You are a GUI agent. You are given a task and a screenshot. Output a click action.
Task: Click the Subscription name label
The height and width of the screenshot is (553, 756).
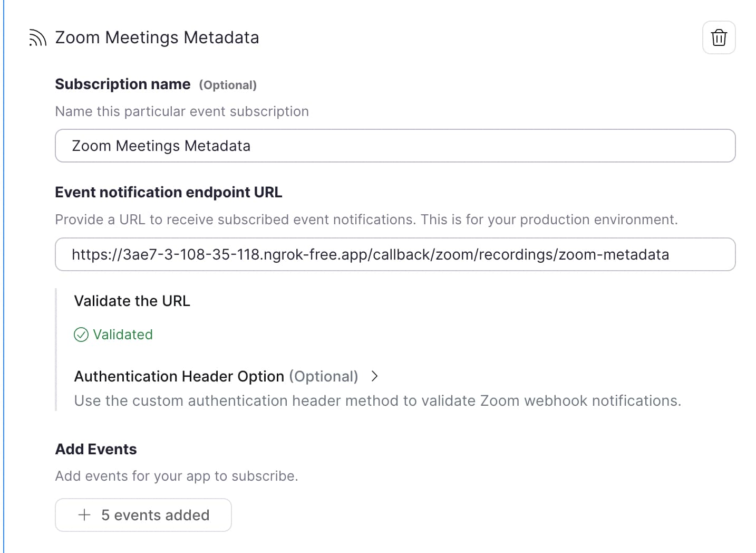click(x=123, y=84)
